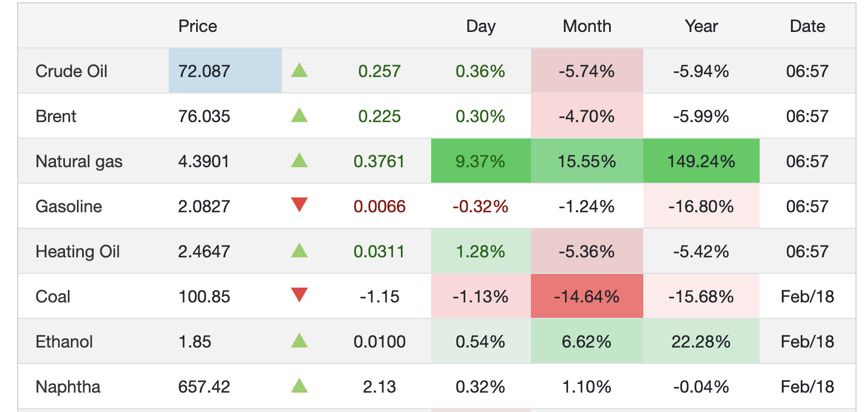Click Crude Oil daily change 0.36%

click(x=481, y=71)
